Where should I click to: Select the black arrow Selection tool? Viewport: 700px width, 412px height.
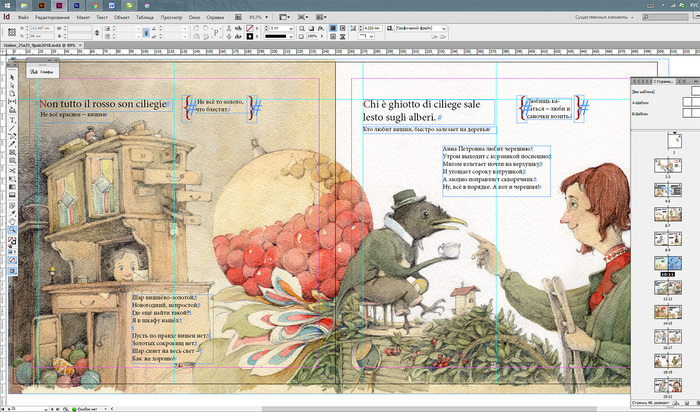coord(11,79)
